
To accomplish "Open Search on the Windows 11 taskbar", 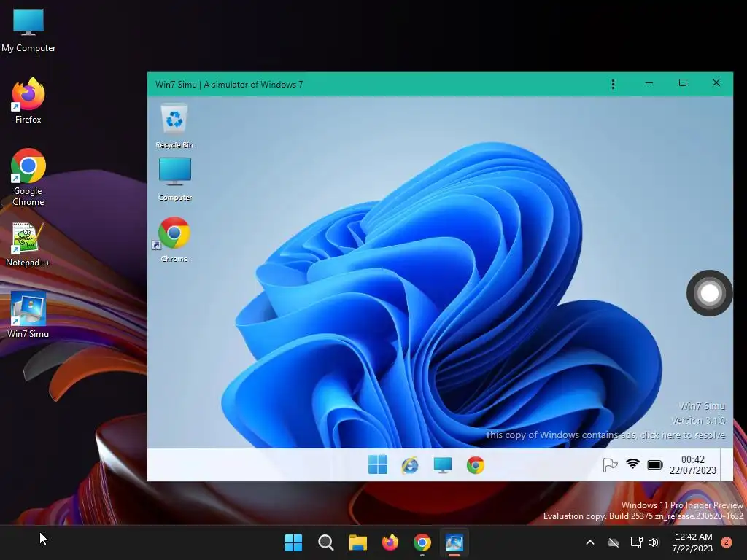I will coord(326,542).
